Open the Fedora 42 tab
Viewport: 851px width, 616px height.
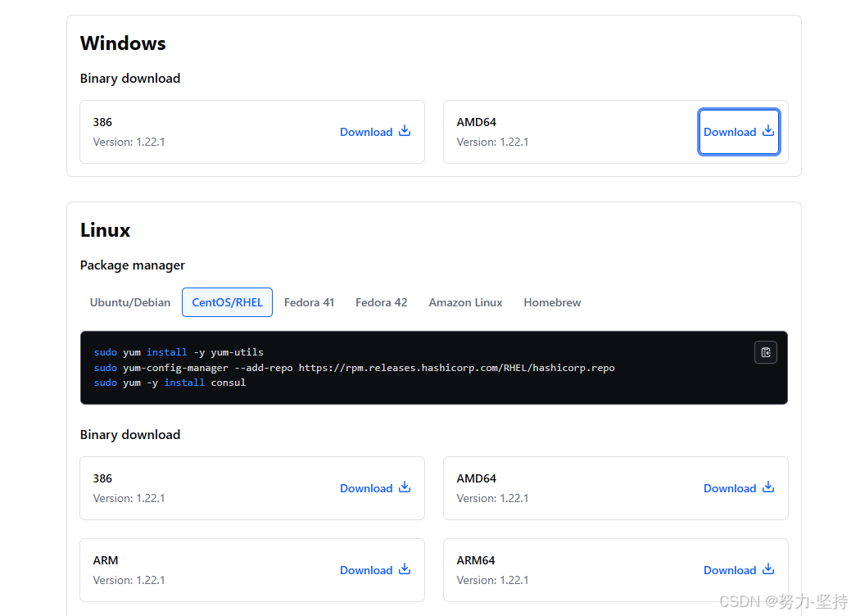[x=381, y=302]
